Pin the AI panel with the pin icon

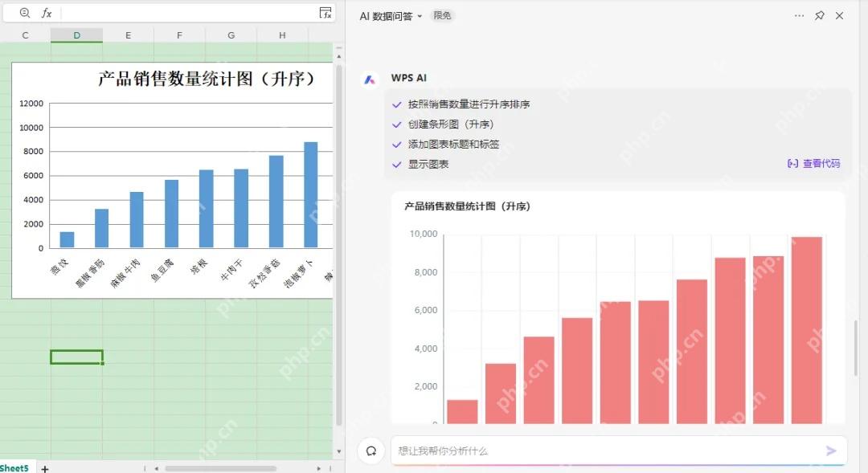click(819, 15)
